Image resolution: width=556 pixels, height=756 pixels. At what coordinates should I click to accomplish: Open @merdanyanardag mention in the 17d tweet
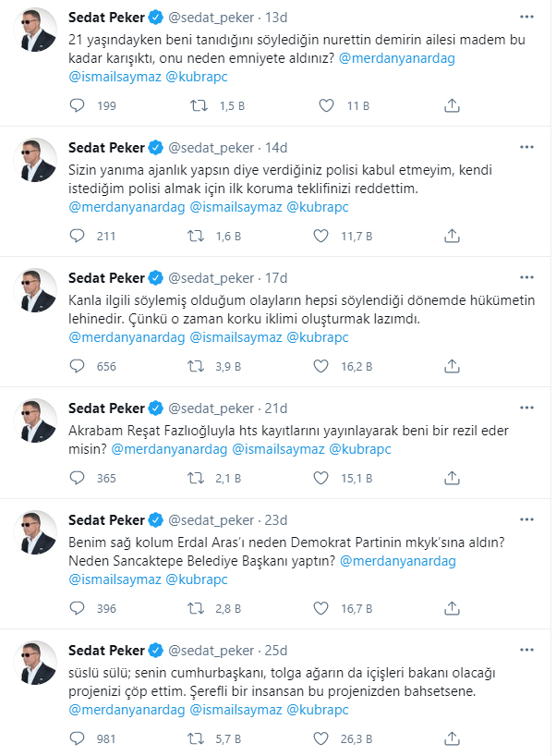pyautogui.click(x=127, y=337)
